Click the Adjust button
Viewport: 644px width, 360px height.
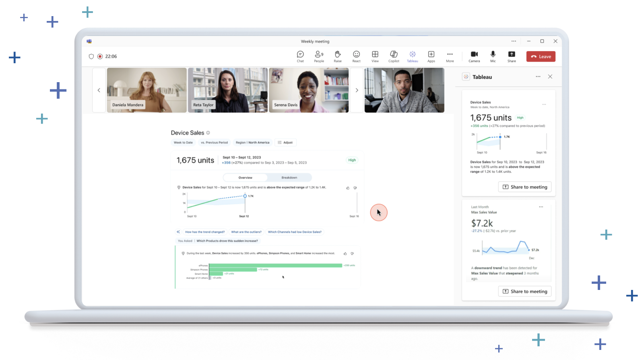(x=285, y=143)
